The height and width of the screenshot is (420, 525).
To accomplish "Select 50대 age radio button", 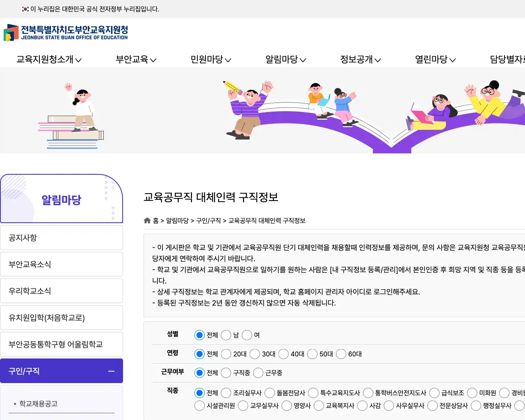I will coord(312,354).
